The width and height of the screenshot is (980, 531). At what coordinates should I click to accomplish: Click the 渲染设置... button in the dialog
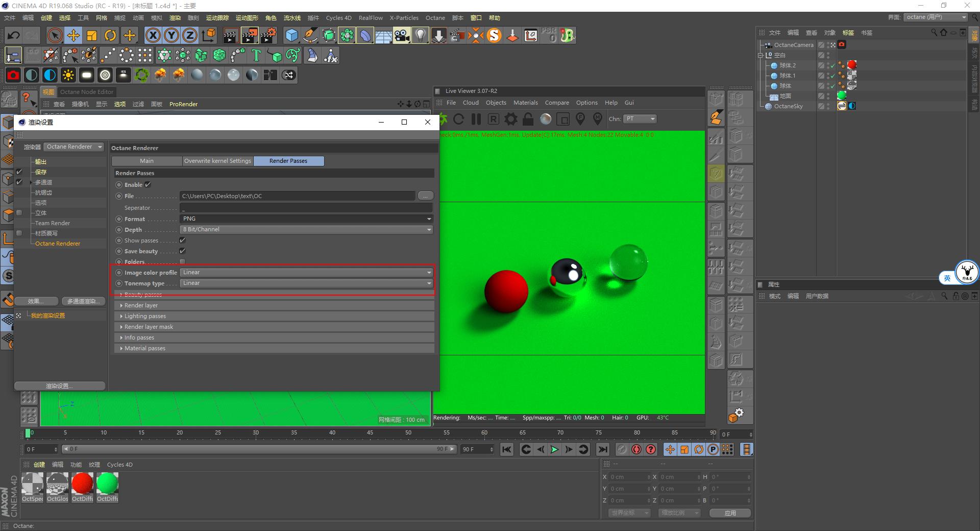point(60,385)
